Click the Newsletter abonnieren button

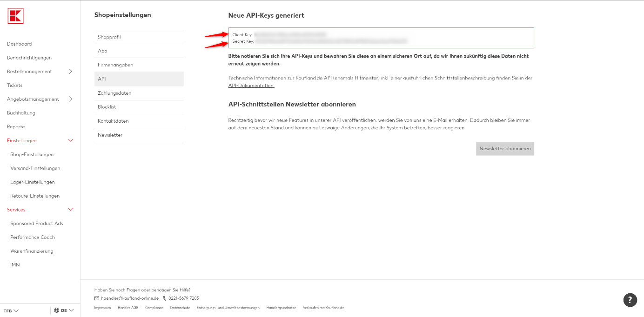(x=505, y=149)
